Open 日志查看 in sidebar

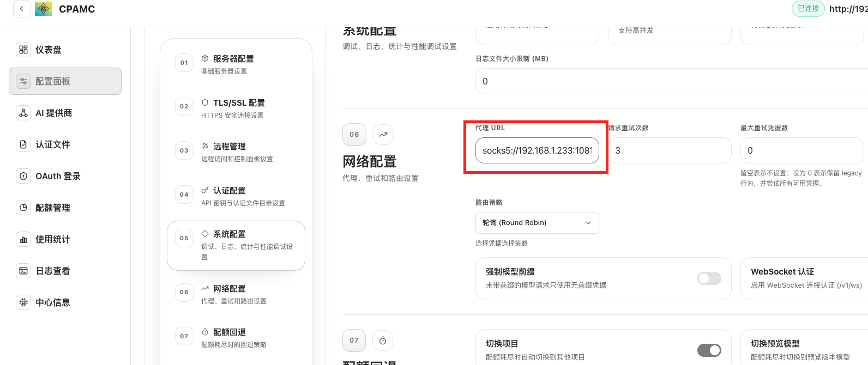click(65, 271)
